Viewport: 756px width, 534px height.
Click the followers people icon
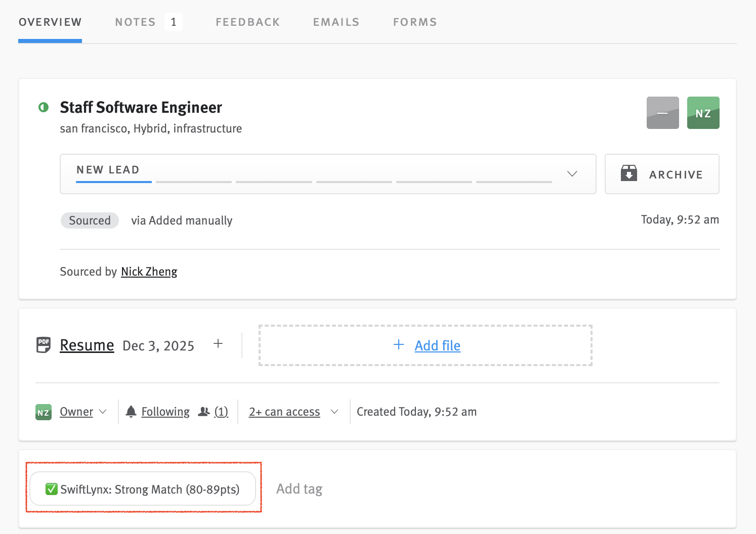pyautogui.click(x=204, y=411)
